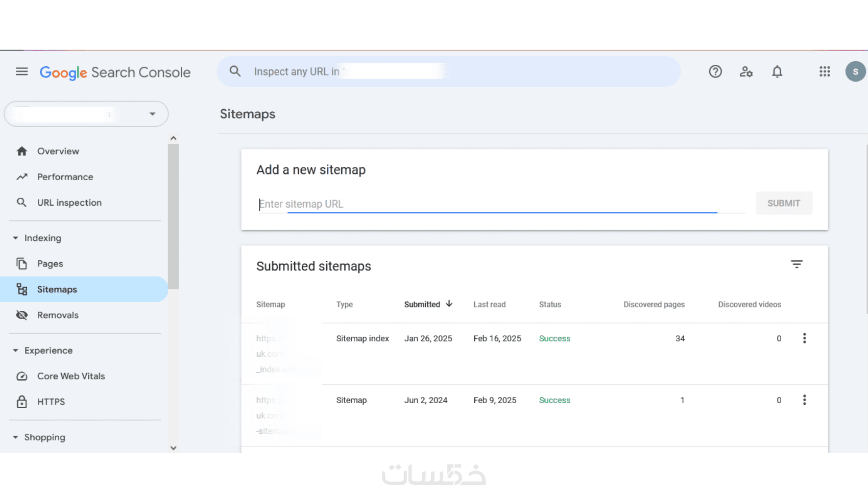This screenshot has width=868, height=495.
Task: Collapse the Indexing section
Action: coord(16,238)
